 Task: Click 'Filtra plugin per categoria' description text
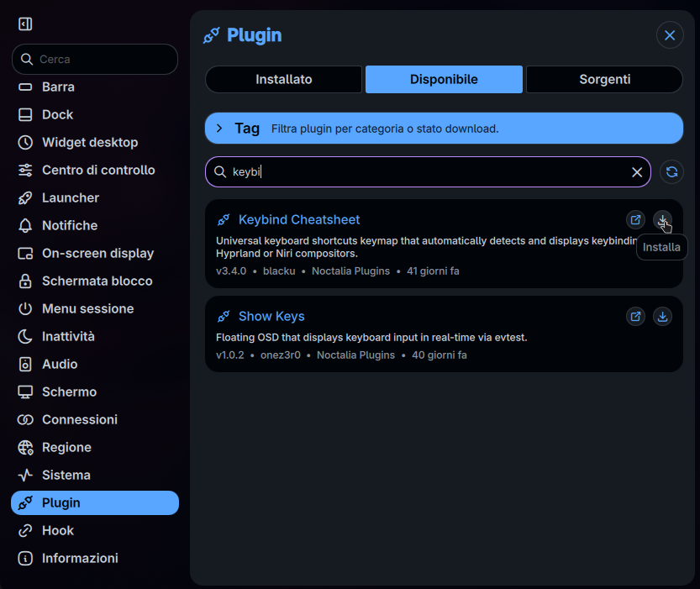pyautogui.click(x=385, y=129)
